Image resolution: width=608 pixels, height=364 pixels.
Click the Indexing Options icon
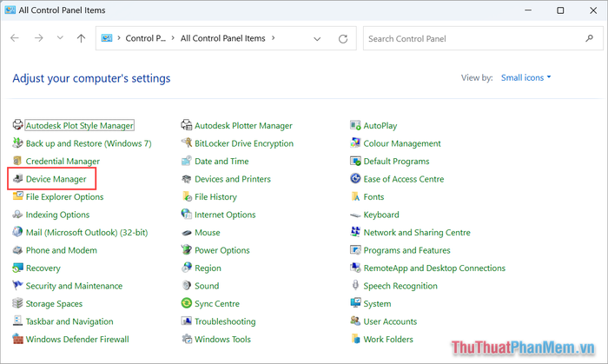tap(18, 214)
